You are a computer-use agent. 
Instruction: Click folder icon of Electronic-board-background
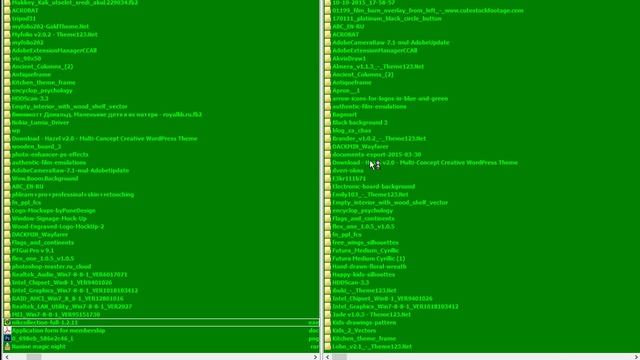click(328, 187)
